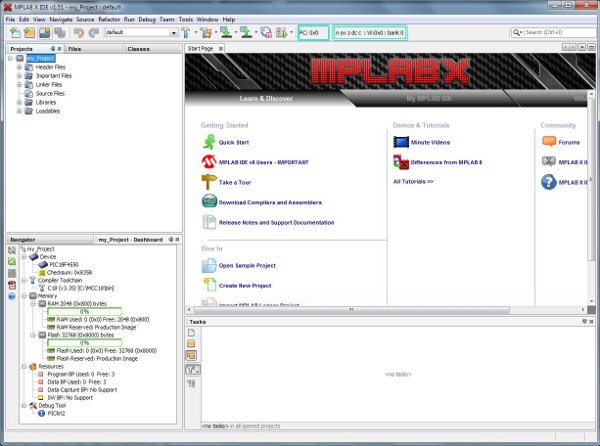Expand the Linker Files folder
Viewport: 600px width, 446px height.
click(19, 85)
